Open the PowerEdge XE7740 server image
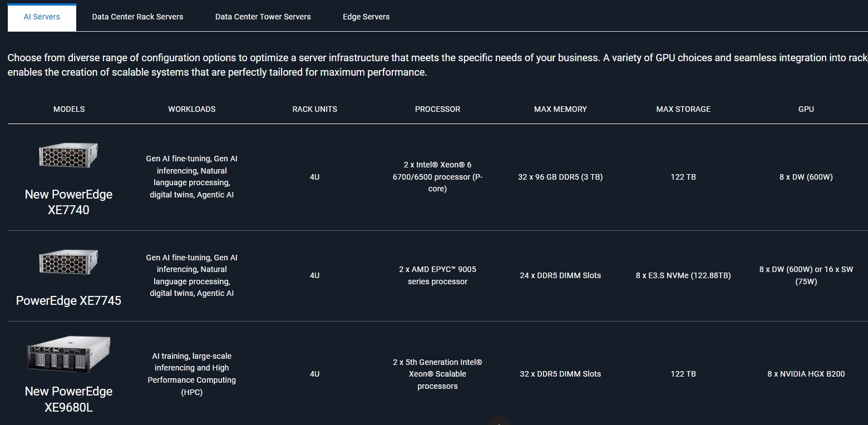The height and width of the screenshot is (425, 868). (x=68, y=155)
